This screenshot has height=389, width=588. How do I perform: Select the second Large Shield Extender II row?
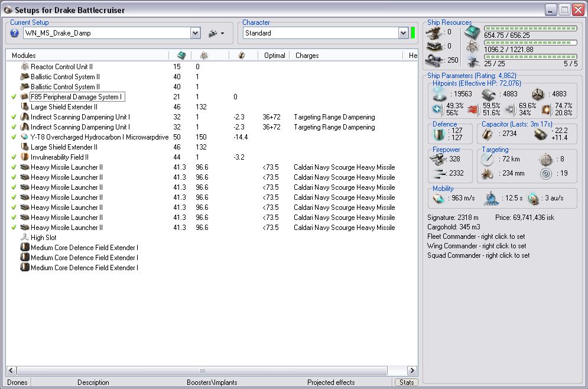click(x=64, y=147)
